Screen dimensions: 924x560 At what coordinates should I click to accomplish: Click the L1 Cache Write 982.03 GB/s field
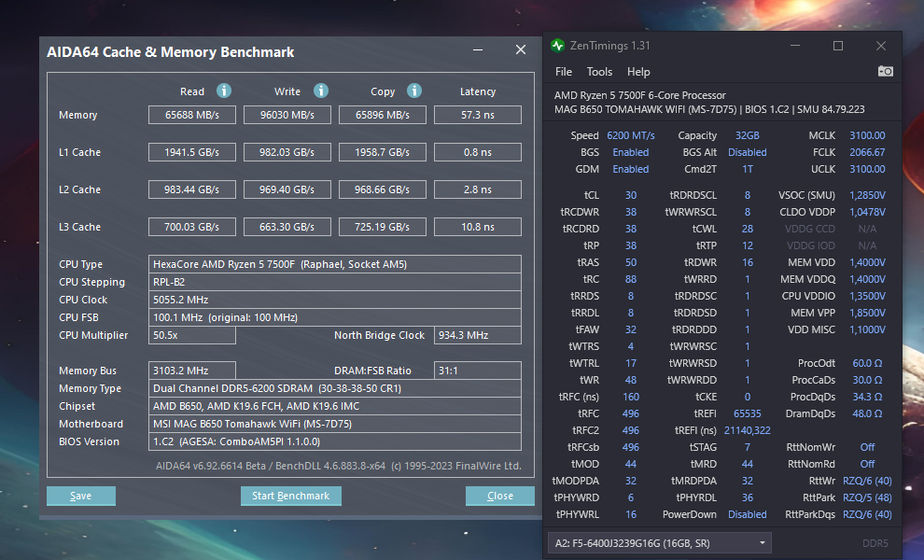(x=287, y=152)
